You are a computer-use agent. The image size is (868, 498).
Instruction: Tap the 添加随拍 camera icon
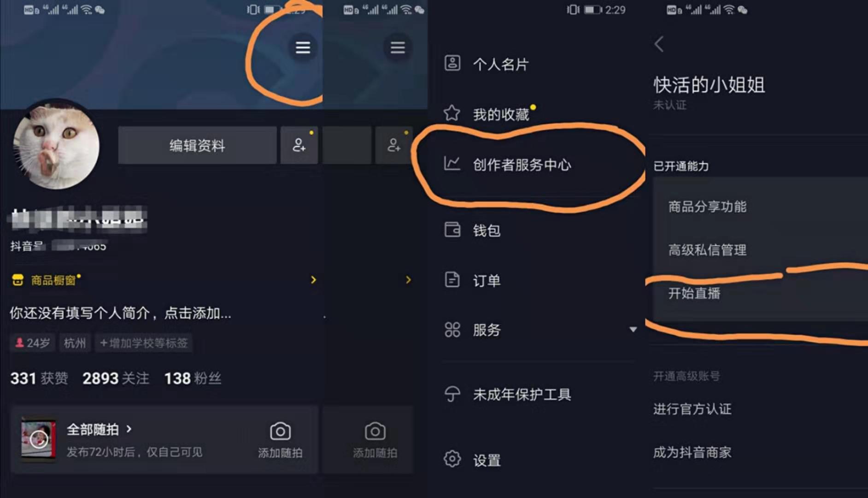pyautogui.click(x=280, y=432)
